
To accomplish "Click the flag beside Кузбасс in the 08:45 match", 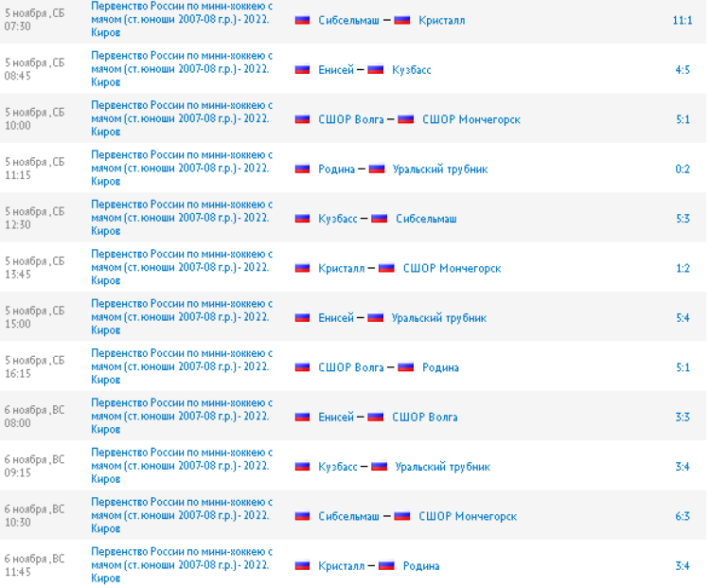I will pyautogui.click(x=376, y=70).
